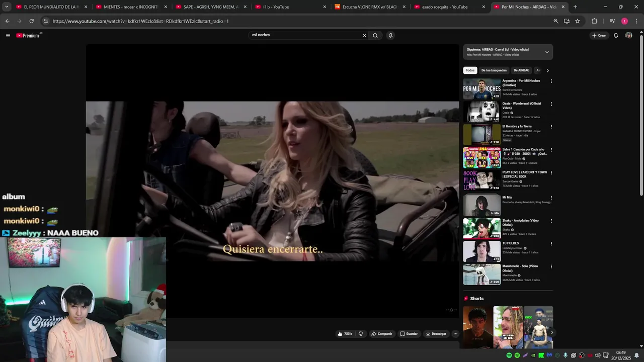This screenshot has width=644, height=362.
Task: Open PLAY LOVE ZARCORT Y TOWN video title
Action: (524, 174)
